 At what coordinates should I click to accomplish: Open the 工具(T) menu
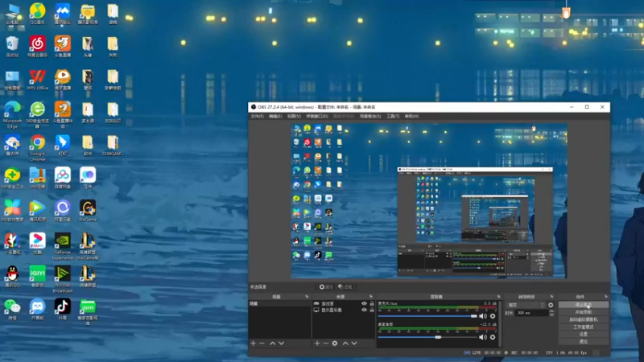tap(393, 116)
